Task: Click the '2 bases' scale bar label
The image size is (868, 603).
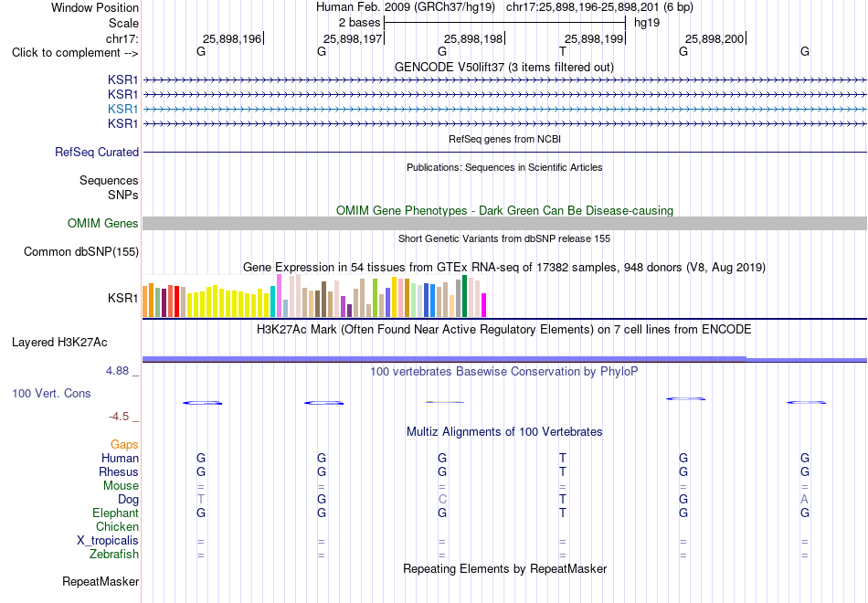Action: tap(360, 23)
